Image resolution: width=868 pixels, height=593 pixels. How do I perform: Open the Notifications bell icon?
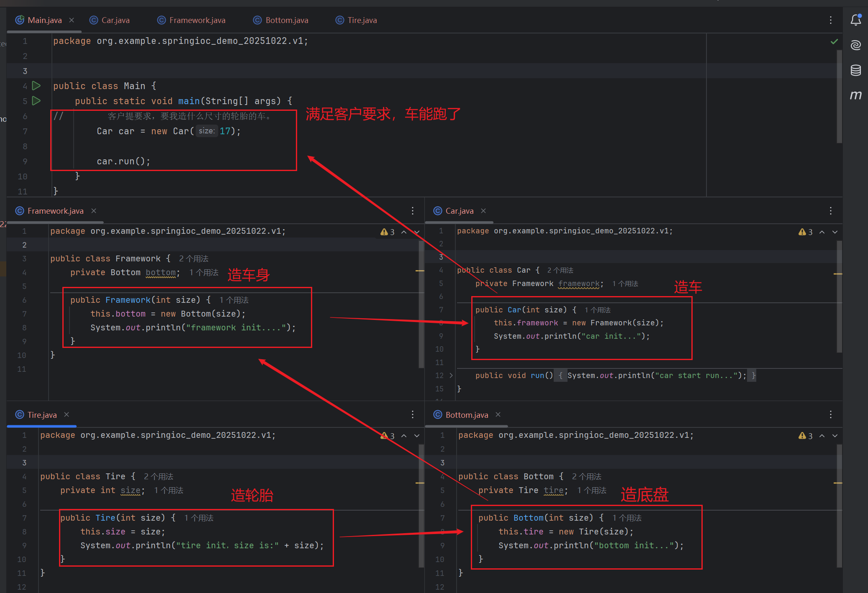[856, 20]
